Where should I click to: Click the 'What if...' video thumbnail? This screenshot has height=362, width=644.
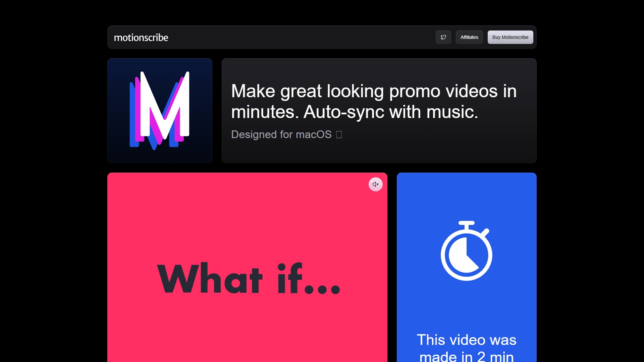(247, 278)
